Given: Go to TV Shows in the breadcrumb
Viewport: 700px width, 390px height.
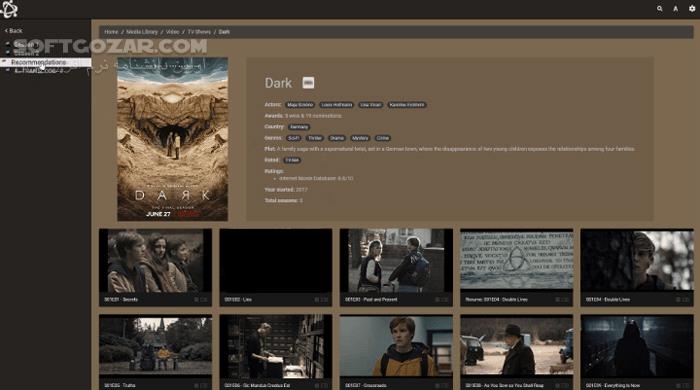Looking at the screenshot, I should [199, 32].
